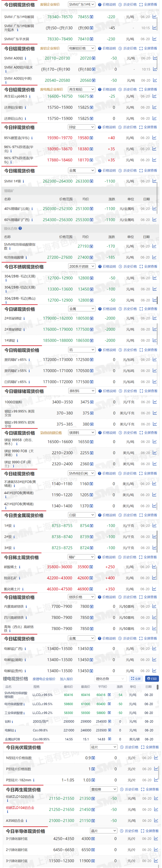
Task: Click the 低碳ZLD104铝合金 row name
Action: pyautogui.click(x=20, y=808)
